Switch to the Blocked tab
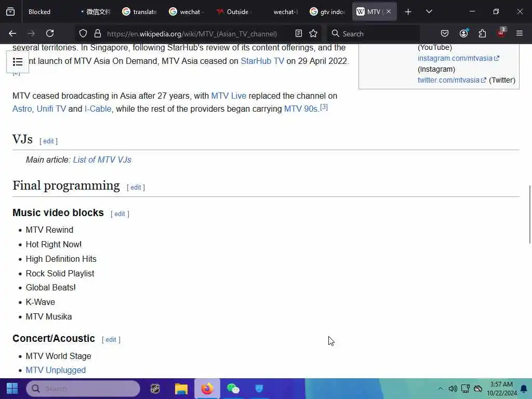 point(39,12)
